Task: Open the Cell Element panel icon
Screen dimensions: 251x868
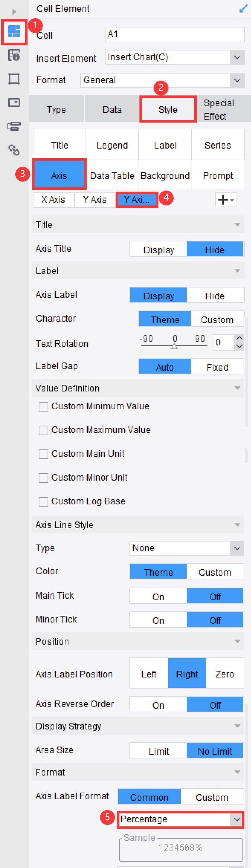Action: [x=14, y=32]
